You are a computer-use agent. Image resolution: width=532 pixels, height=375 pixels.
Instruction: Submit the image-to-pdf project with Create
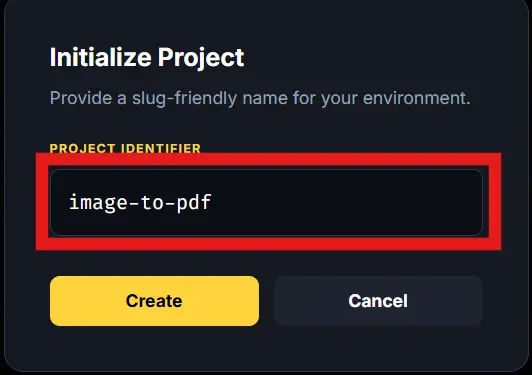click(154, 301)
